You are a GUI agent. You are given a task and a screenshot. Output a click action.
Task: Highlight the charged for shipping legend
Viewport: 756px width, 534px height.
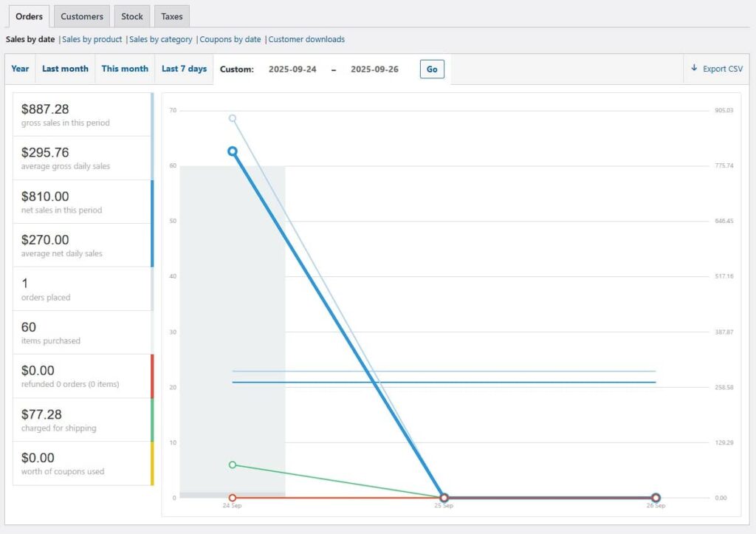[81, 420]
